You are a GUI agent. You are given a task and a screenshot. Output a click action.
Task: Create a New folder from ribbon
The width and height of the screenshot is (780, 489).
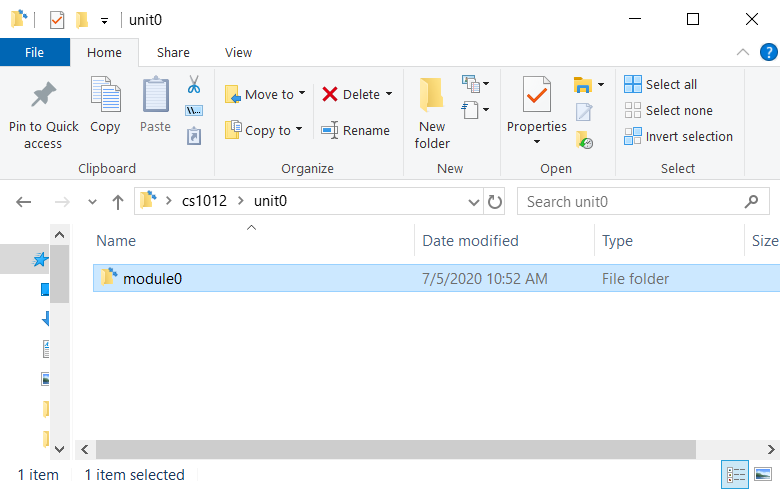coord(432,112)
